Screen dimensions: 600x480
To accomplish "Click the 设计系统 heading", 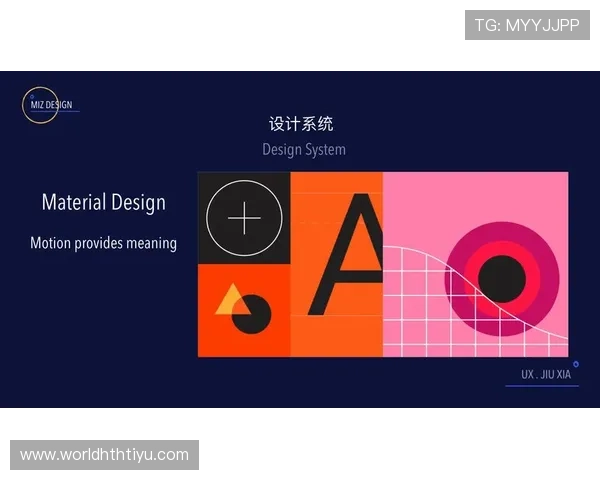I will (301, 124).
